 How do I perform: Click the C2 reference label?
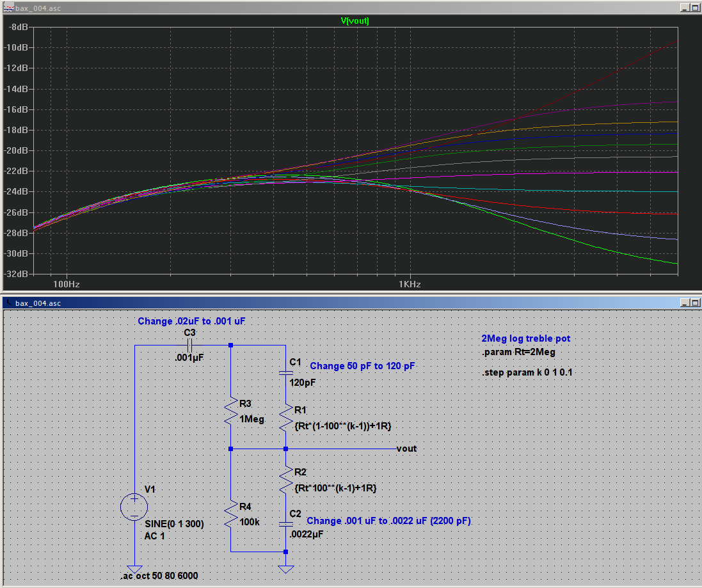(296, 514)
